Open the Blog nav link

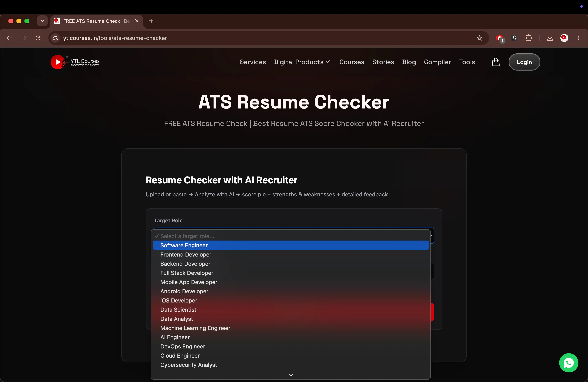tap(409, 62)
